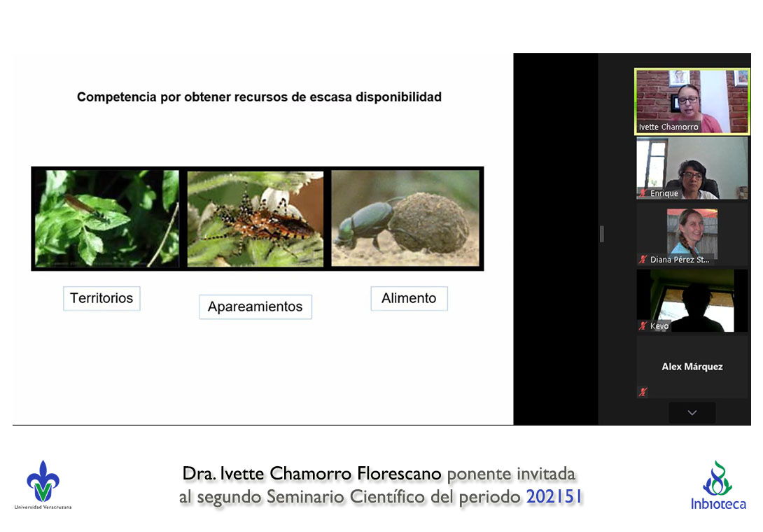Click the mating insects middle photo
Screen dimensions: 763x532
(255, 218)
